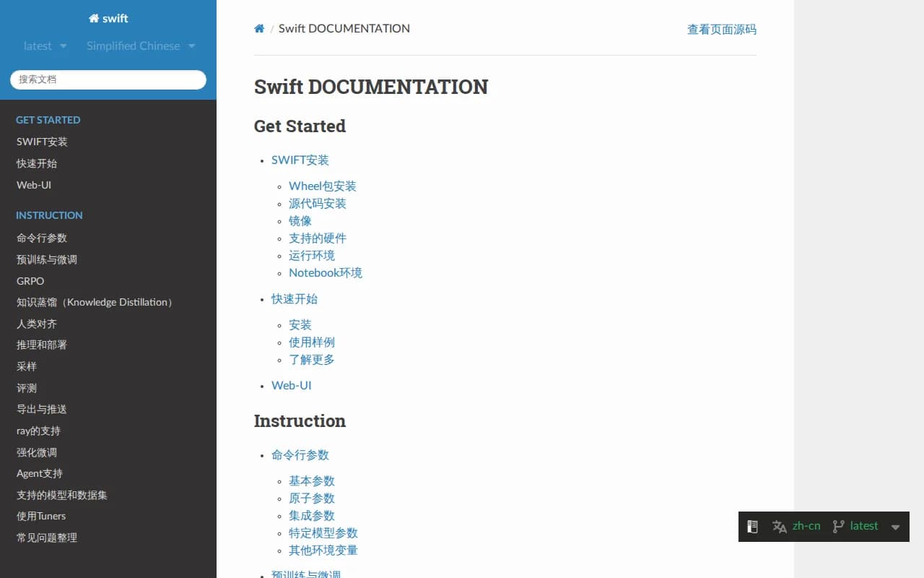Open 常见问题整理 sidebar entry

pos(47,538)
